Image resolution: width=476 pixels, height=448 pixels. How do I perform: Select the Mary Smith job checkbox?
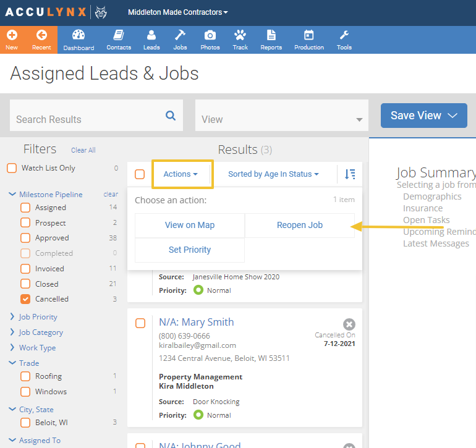coord(140,323)
